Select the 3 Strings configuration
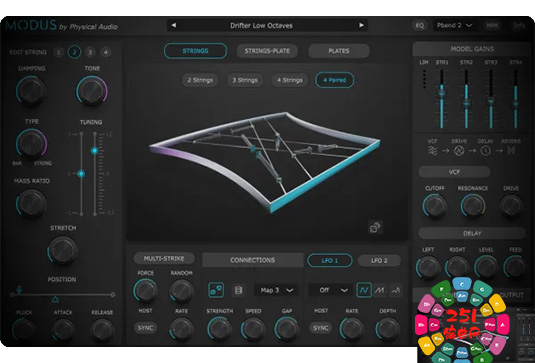The height and width of the screenshot is (363, 535). (x=245, y=80)
